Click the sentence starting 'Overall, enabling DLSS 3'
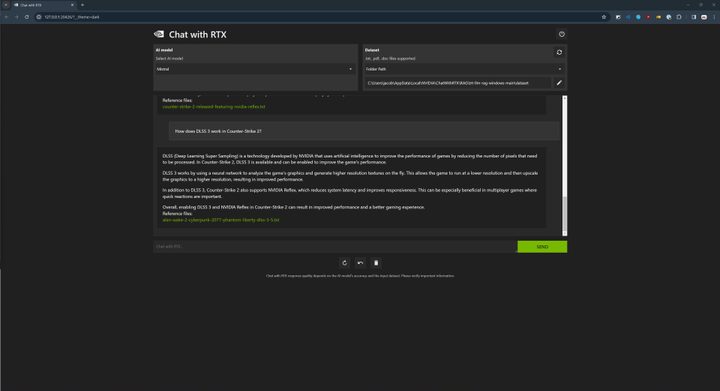The height and width of the screenshot is (391, 720). point(294,207)
